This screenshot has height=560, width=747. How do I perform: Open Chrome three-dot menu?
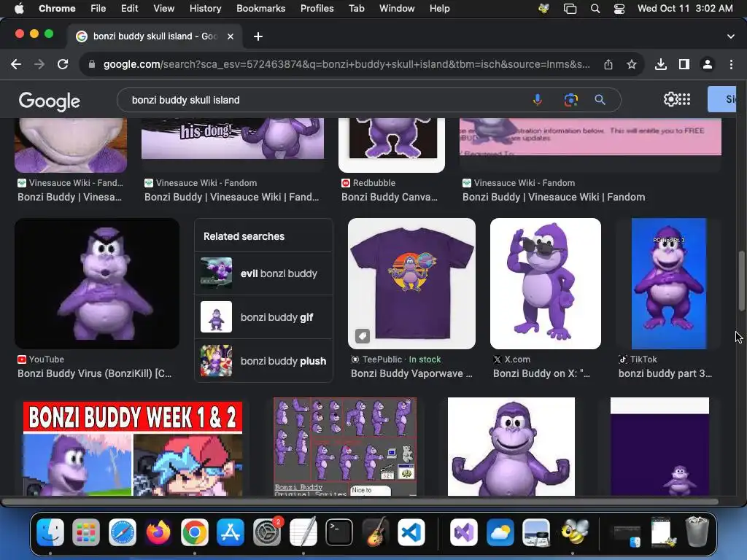(731, 64)
